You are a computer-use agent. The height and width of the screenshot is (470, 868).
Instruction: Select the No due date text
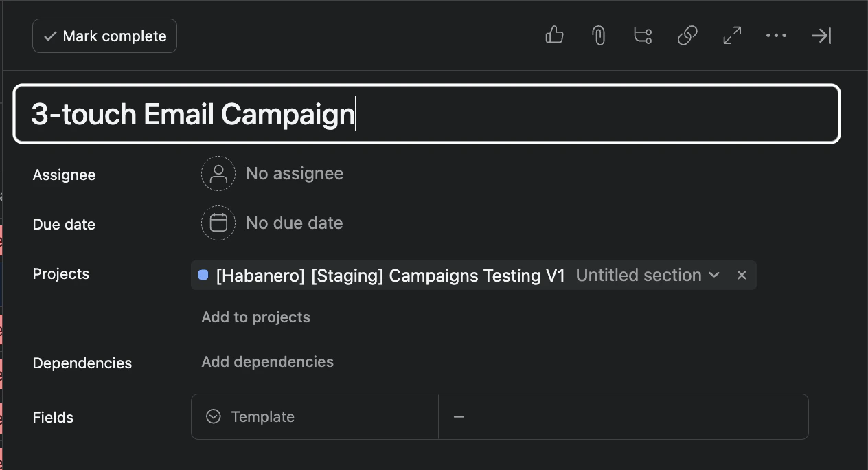tap(295, 223)
